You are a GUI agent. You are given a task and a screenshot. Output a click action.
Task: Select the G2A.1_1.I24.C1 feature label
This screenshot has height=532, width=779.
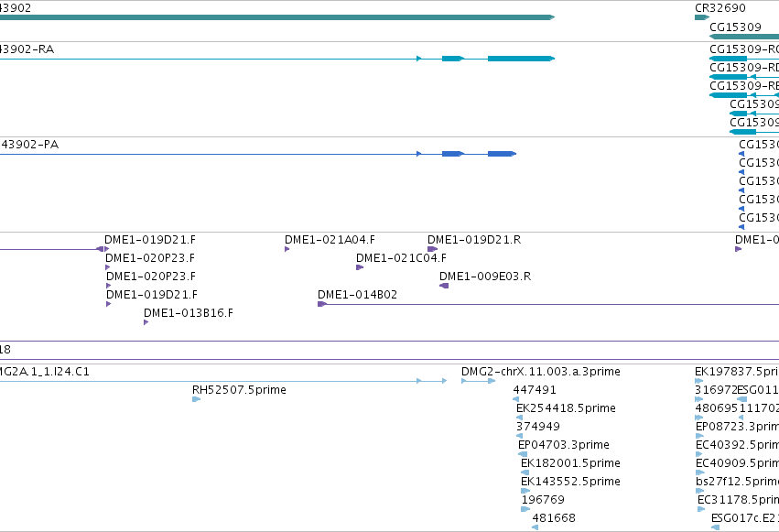point(45,372)
